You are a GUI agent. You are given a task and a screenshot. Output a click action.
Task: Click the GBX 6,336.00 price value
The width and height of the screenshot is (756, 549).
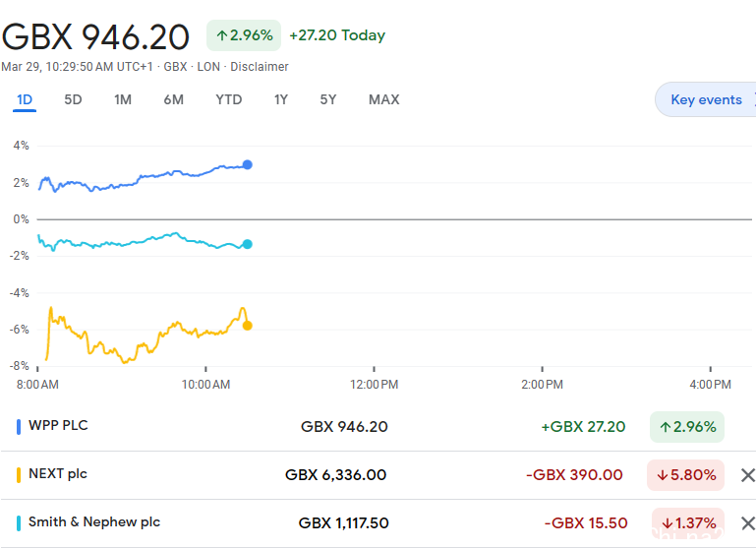336,474
